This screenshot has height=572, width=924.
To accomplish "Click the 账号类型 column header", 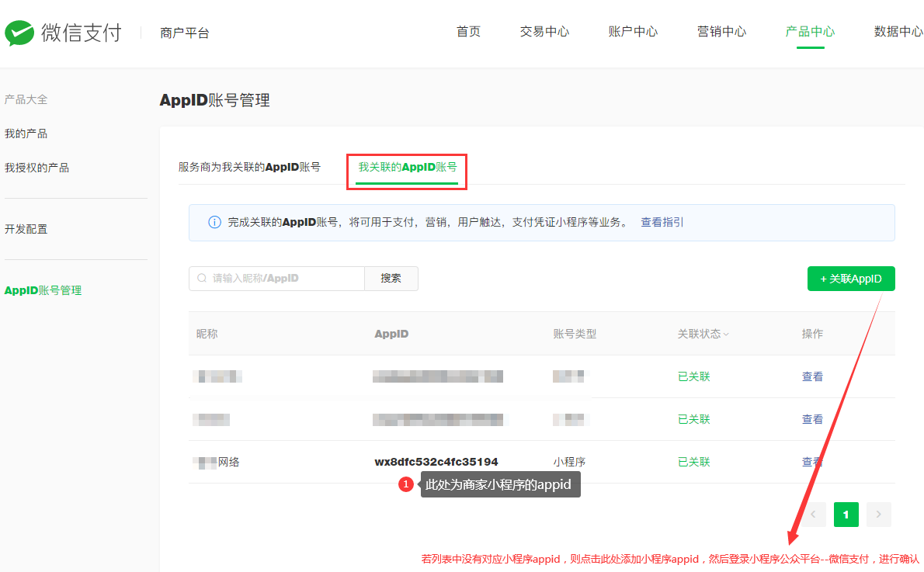I will click(x=575, y=334).
